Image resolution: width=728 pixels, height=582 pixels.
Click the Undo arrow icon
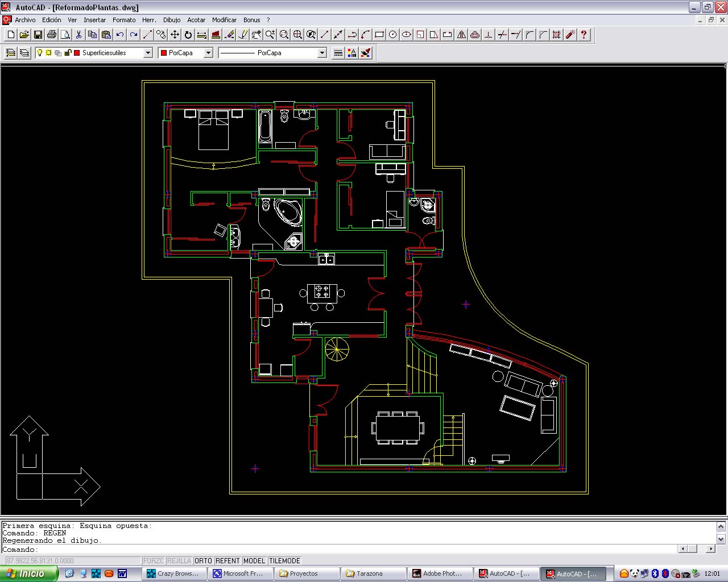[x=120, y=35]
